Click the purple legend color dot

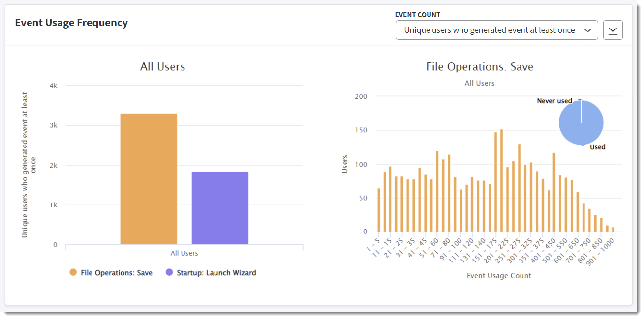(x=169, y=272)
